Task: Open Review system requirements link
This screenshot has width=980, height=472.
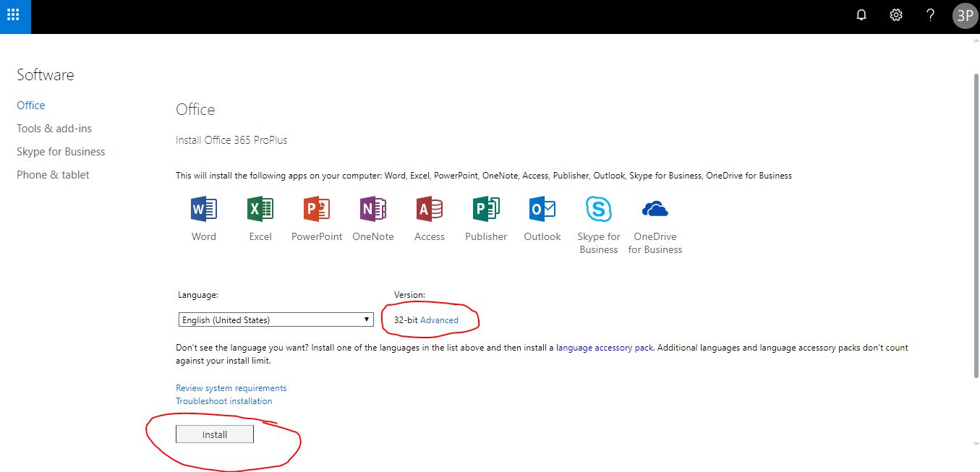Action: click(x=231, y=388)
